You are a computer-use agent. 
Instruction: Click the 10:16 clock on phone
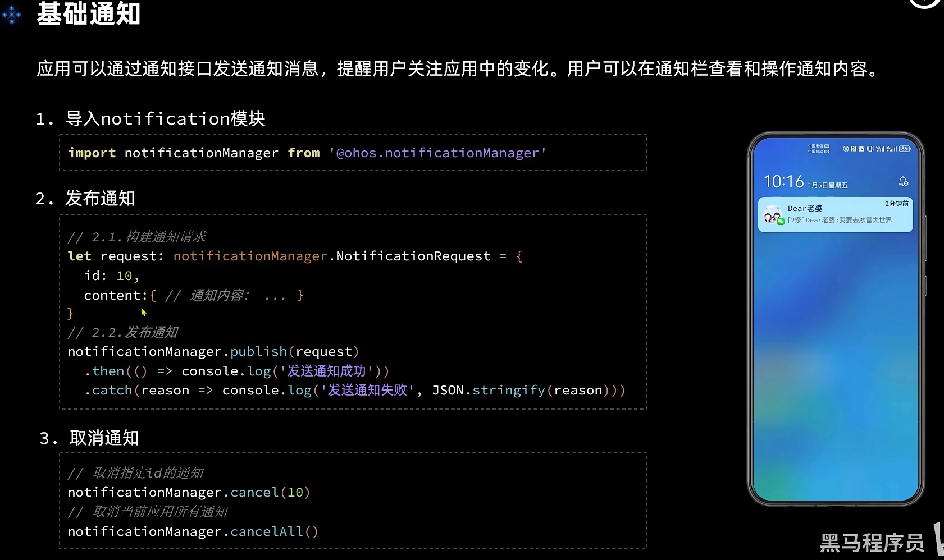783,181
